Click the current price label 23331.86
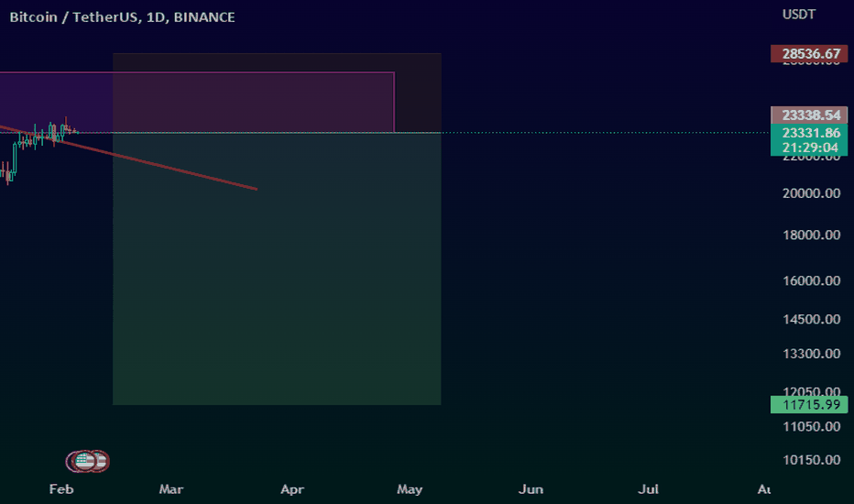The height and width of the screenshot is (504, 854). pos(811,133)
